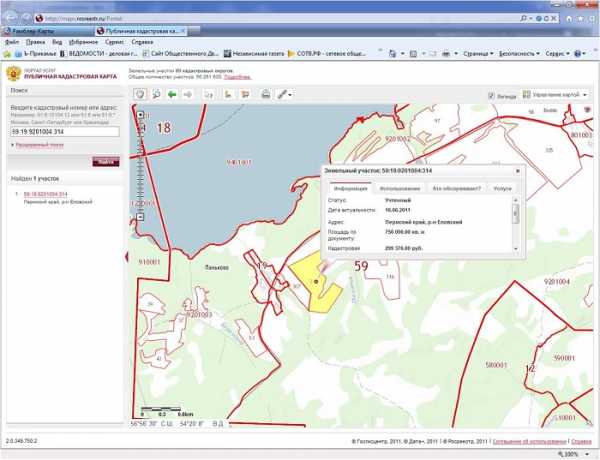The height and width of the screenshot is (460, 600).
Task: Open СОТВ.РФ favorites bar link
Action: tap(327, 54)
